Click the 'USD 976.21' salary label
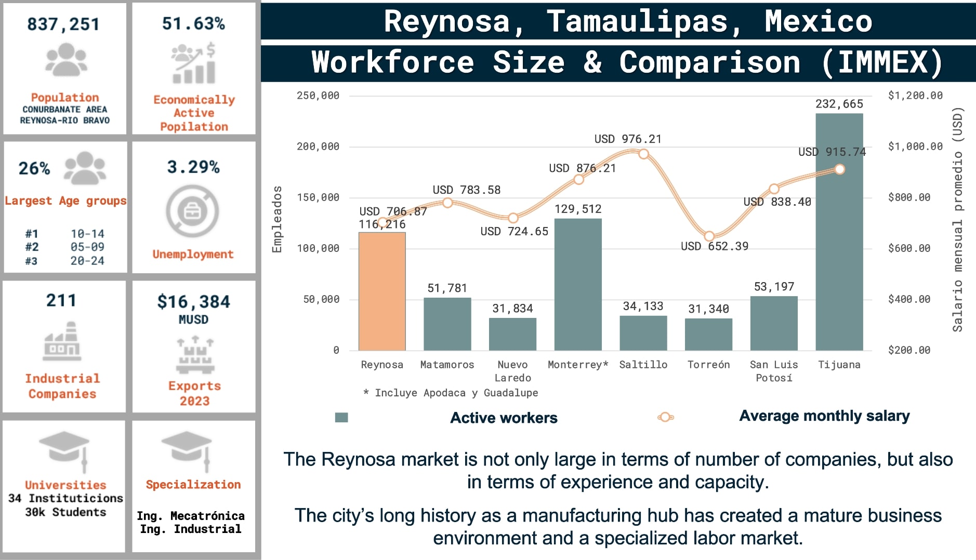Viewport: 976px width, 560px height. (x=628, y=139)
